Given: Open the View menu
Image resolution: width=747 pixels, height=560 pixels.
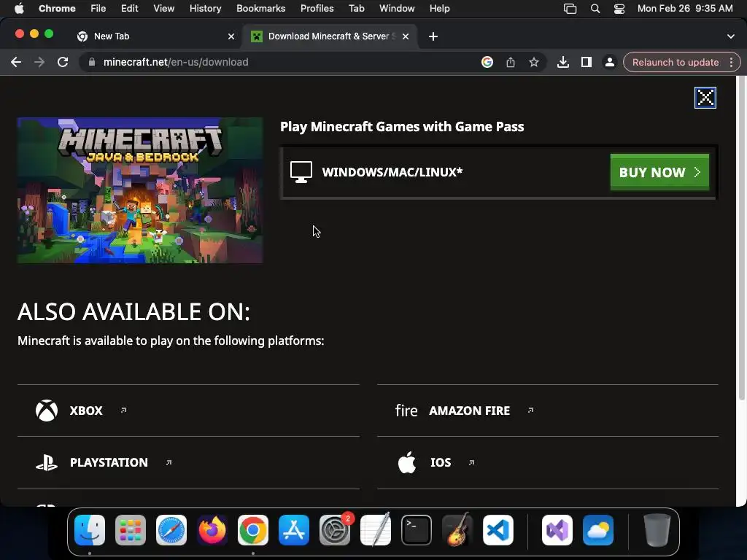Looking at the screenshot, I should point(163,9).
